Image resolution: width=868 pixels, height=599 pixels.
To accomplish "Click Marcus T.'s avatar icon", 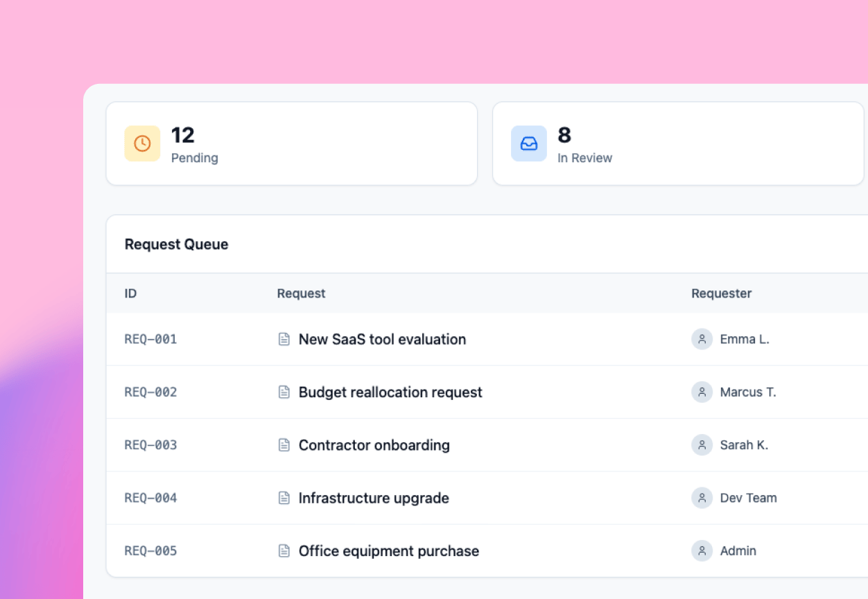I will click(x=702, y=392).
